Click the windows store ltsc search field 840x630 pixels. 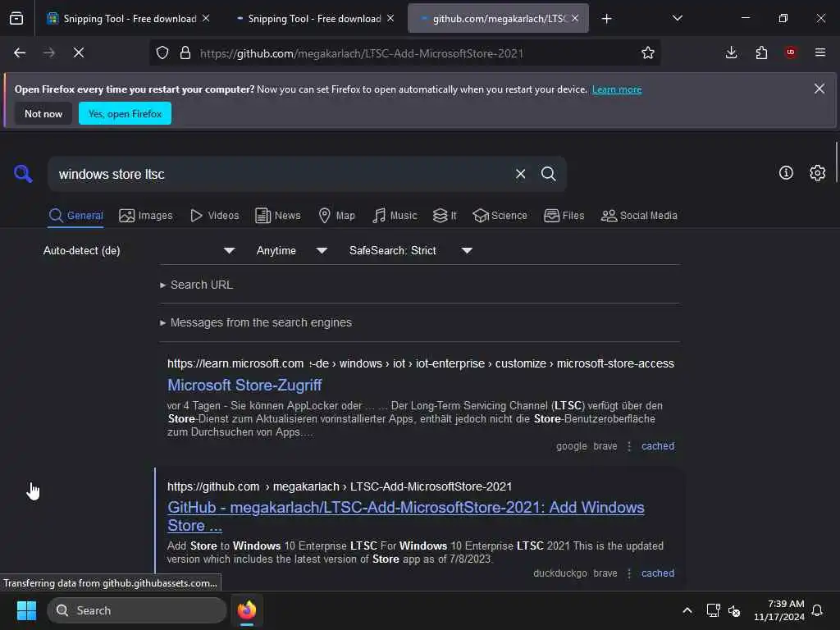281,174
